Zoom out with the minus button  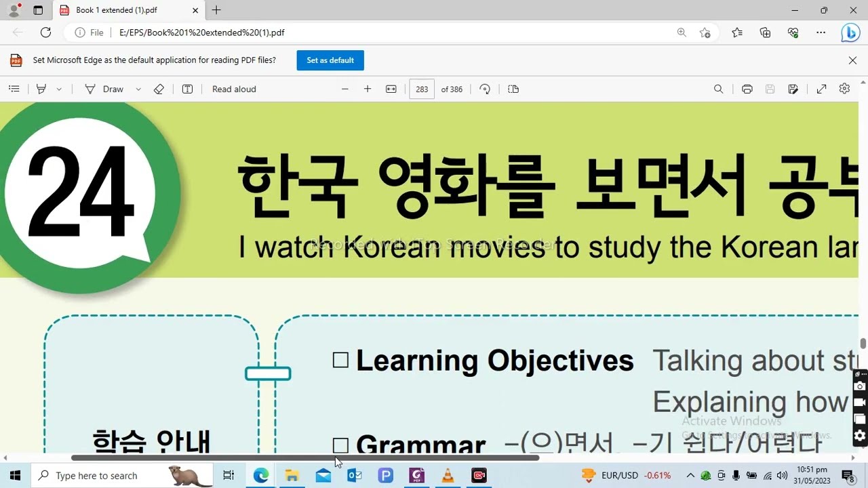click(x=345, y=89)
